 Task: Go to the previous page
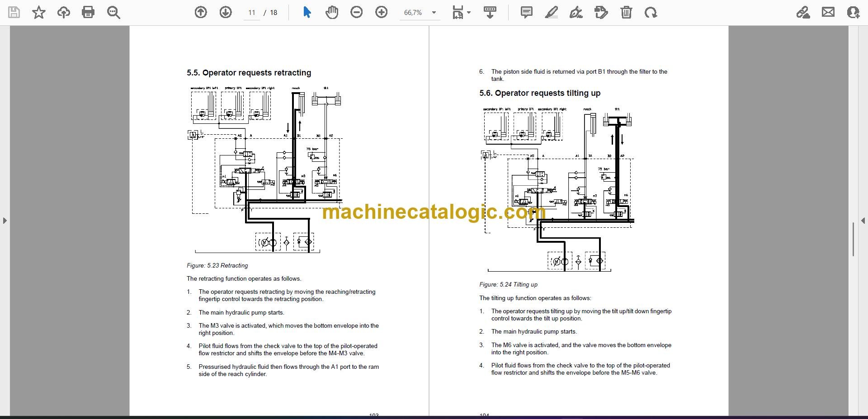(x=201, y=13)
